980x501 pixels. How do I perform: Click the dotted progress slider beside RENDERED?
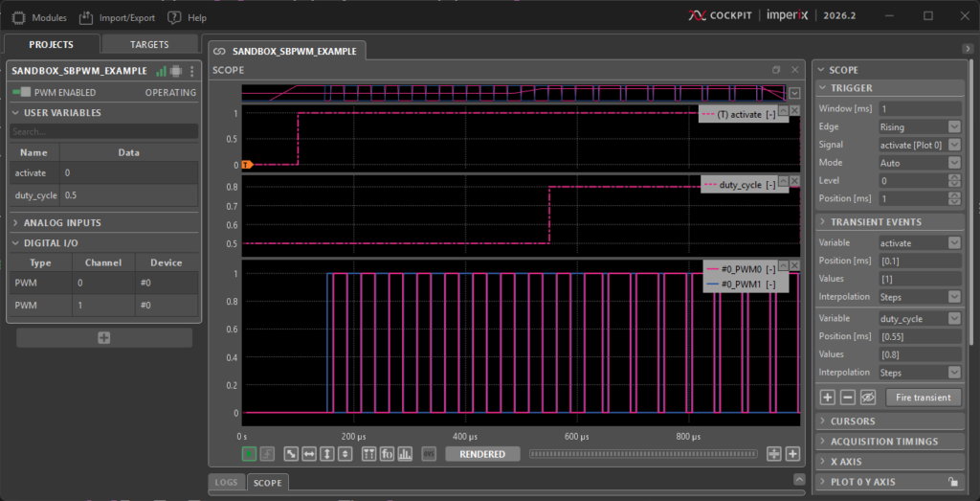pyautogui.click(x=642, y=454)
